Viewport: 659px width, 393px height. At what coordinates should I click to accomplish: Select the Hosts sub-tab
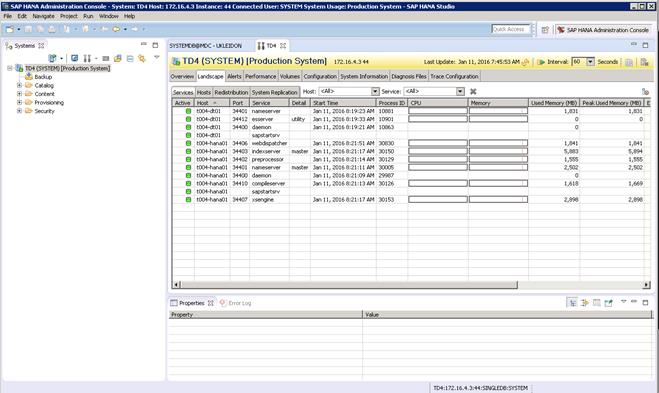point(203,92)
